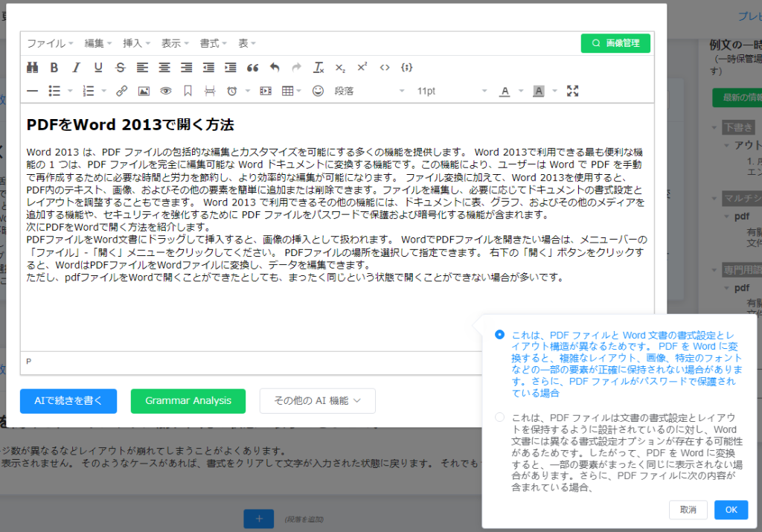Confirm suggestion with OK button
This screenshot has height=532, width=762.
(x=731, y=510)
